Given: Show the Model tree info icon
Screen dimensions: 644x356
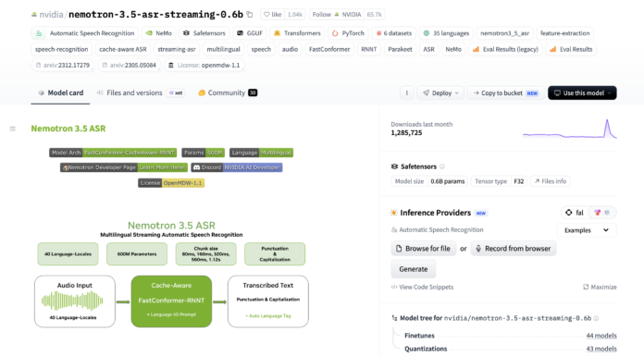Looking at the screenshot, I should pyautogui.click(x=597, y=318).
